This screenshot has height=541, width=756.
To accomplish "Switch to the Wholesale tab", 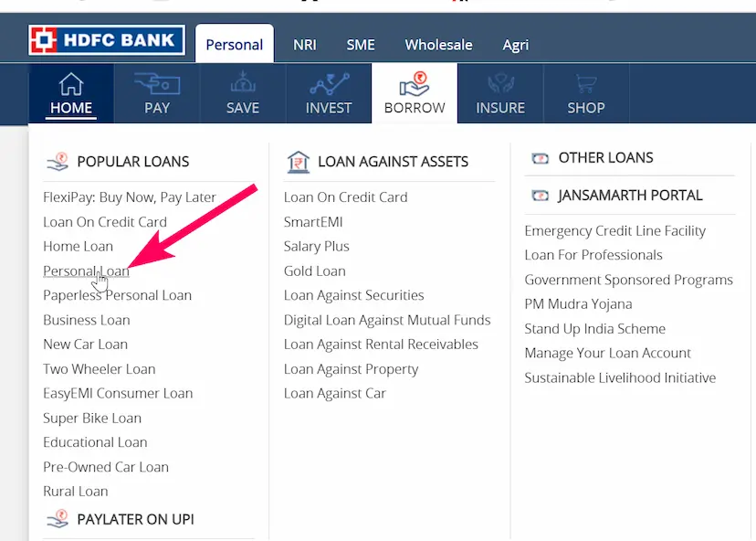I will (x=439, y=45).
